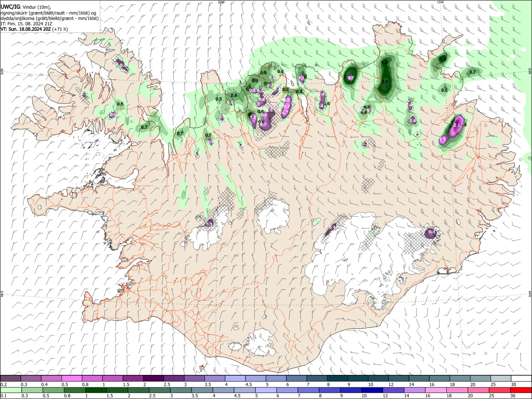This screenshot has width=532, height=399.
Task: Select the 'slydda/snjókoma' description line
Action: pyautogui.click(x=49, y=18)
